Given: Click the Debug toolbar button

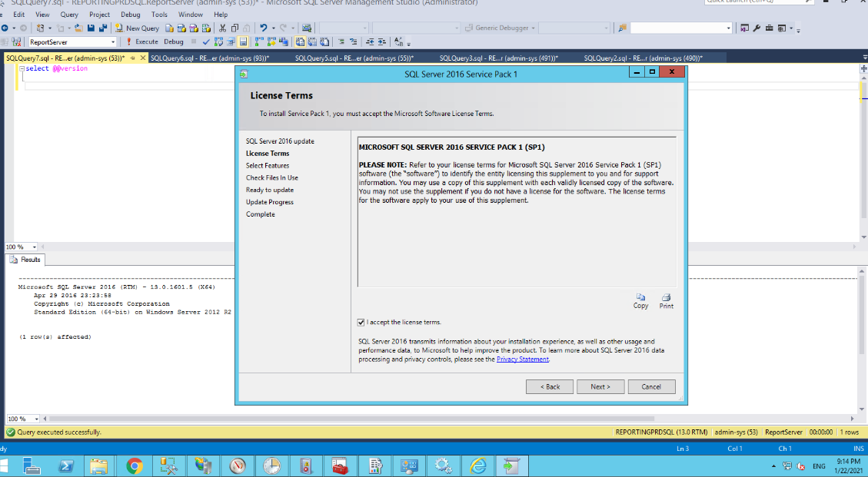Looking at the screenshot, I should click(173, 41).
